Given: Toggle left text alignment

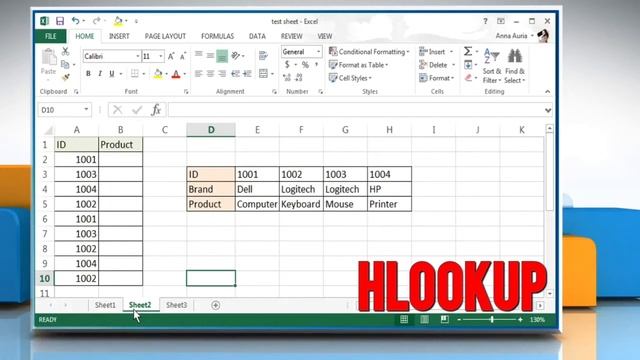Looking at the screenshot, I should (x=199, y=74).
